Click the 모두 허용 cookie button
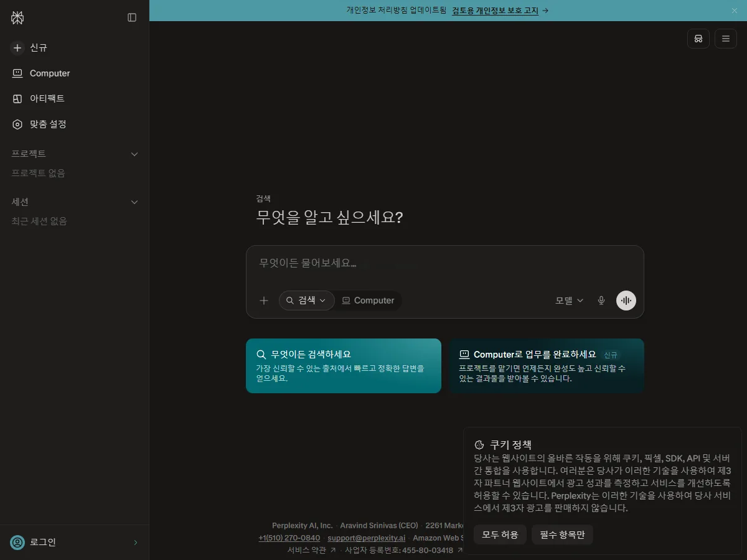 coord(500,534)
